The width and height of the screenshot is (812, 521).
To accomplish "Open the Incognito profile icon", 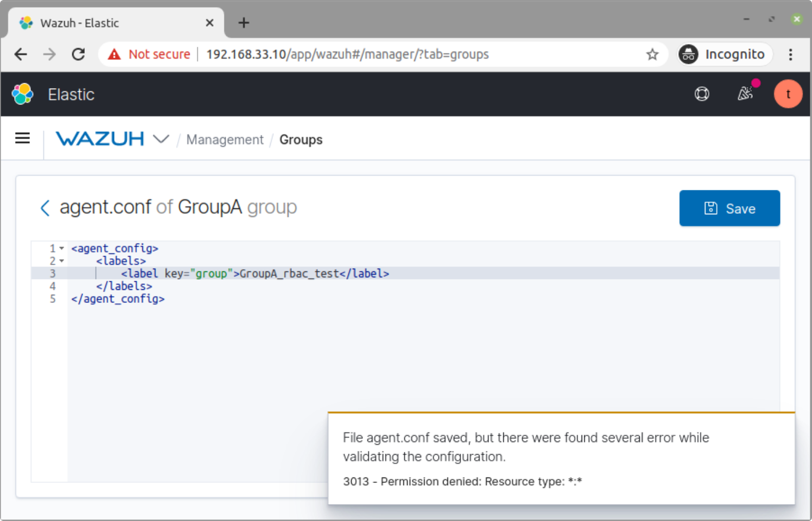I will tap(688, 54).
